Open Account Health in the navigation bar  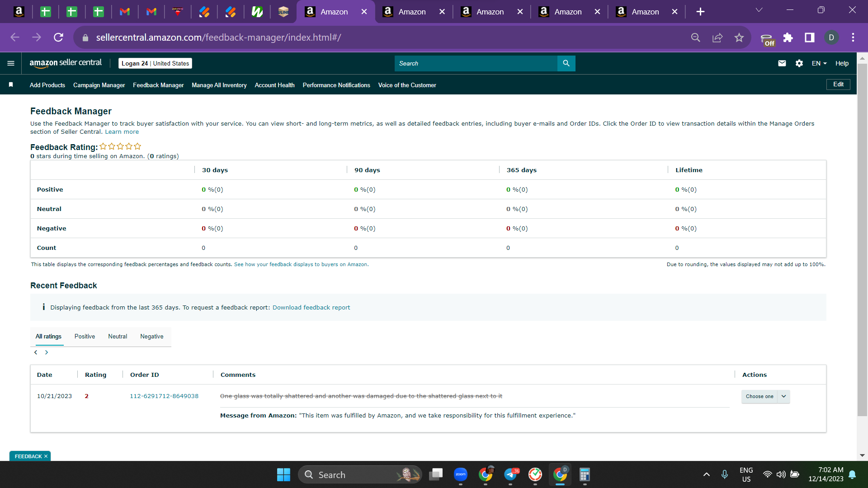point(274,85)
